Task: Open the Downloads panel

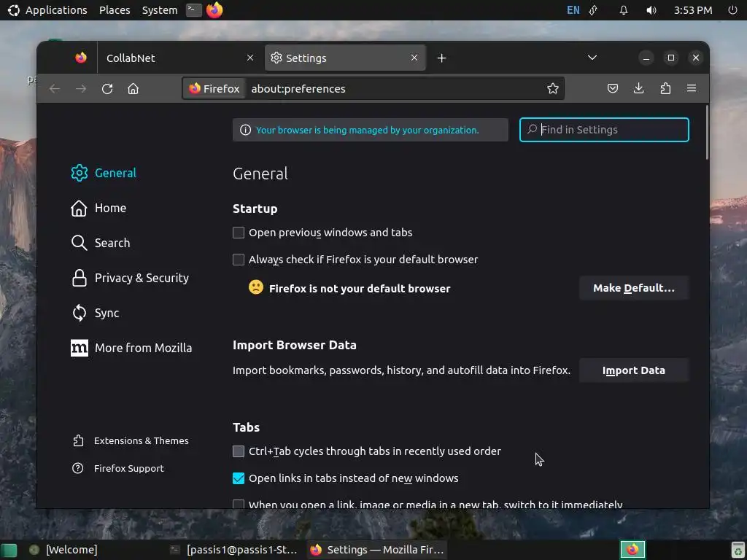Action: coord(639,88)
